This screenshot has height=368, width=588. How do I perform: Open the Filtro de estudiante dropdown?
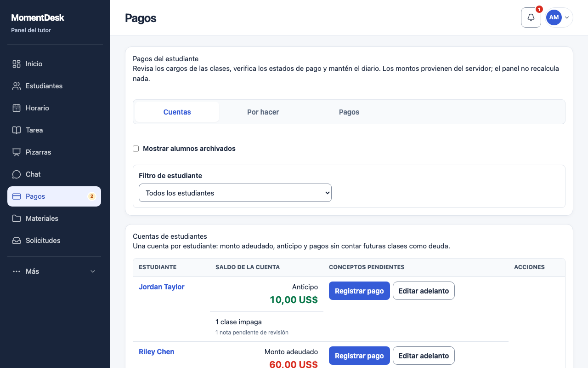(x=235, y=193)
